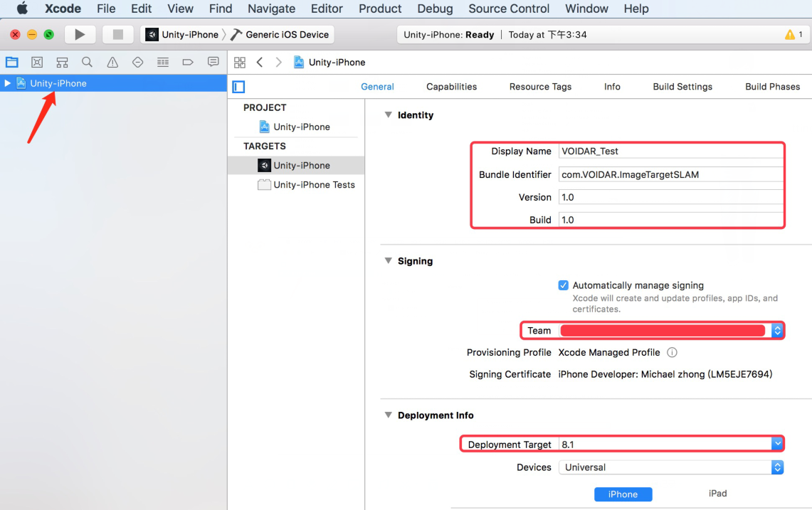Image resolution: width=812 pixels, height=510 pixels.
Task: Select the Unity-iPhone scheme
Action: click(182, 35)
